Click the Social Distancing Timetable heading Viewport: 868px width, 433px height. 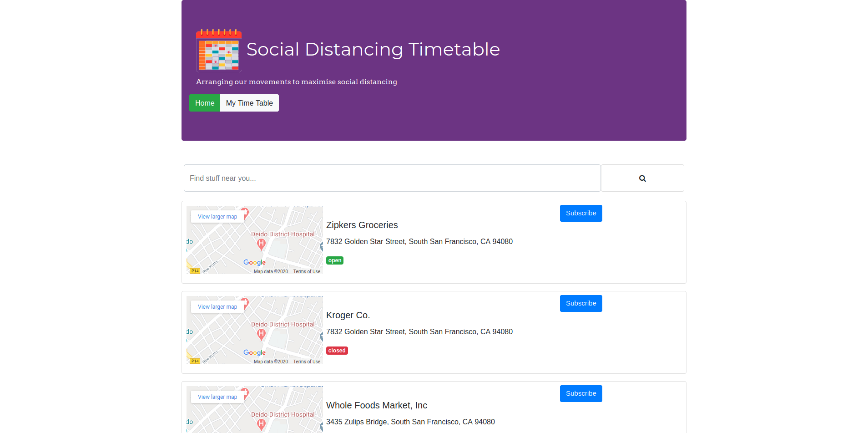coord(373,49)
